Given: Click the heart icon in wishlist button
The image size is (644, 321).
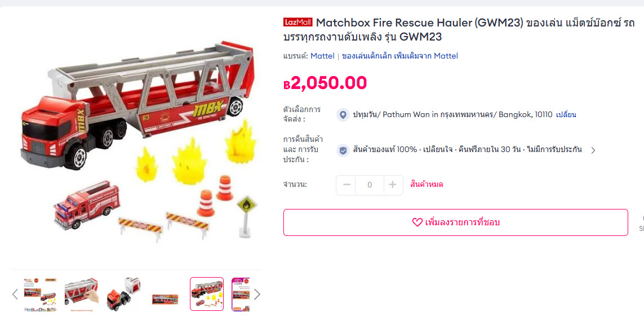Looking at the screenshot, I should pos(417,222).
